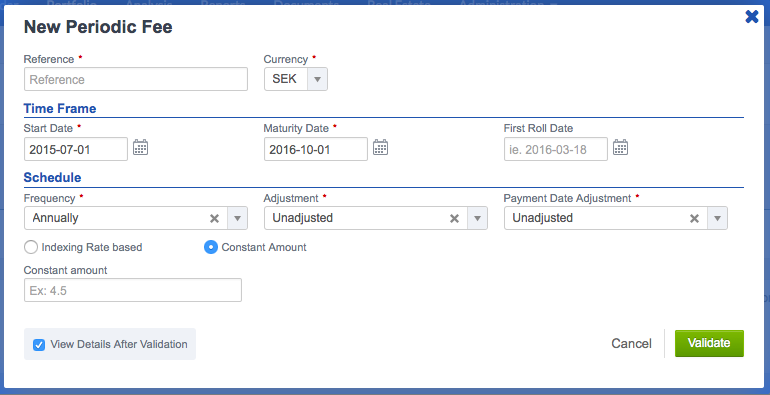Click the Constant amount field label
Screen dimensions: 770x395
[65, 270]
